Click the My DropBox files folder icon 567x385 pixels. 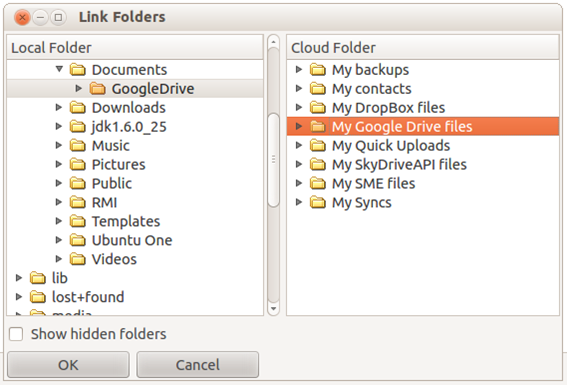click(x=317, y=107)
